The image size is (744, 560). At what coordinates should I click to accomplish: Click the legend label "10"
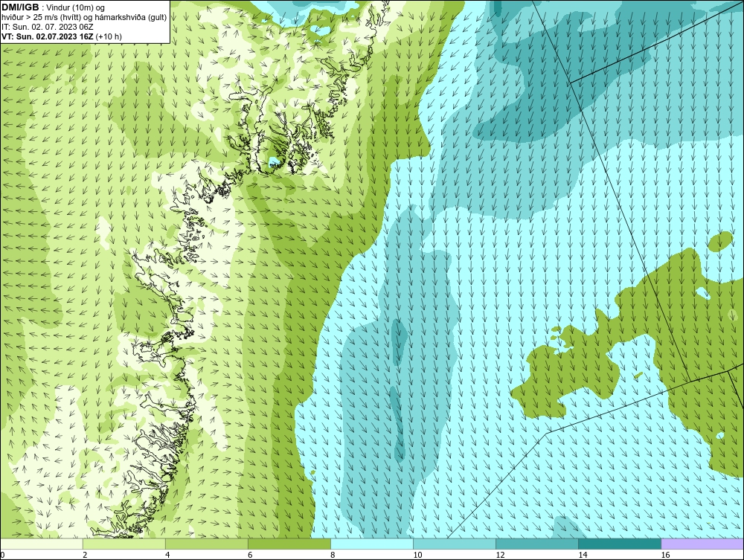coord(417,555)
